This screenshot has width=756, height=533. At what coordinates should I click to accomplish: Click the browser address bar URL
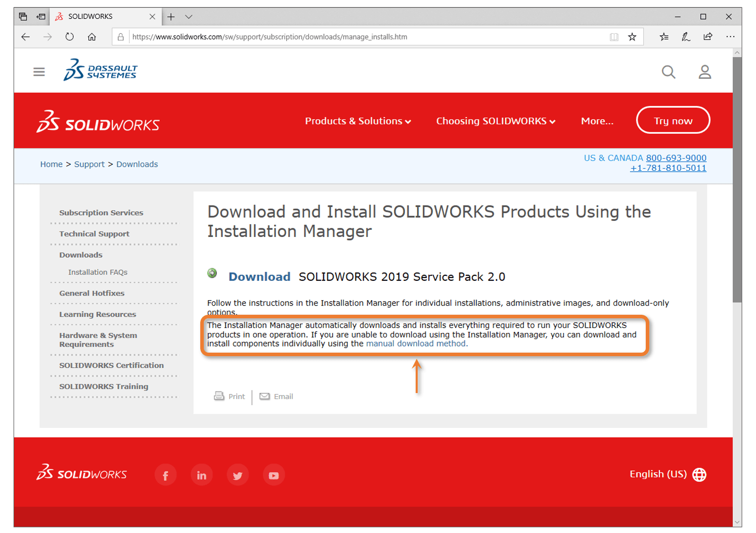point(270,37)
